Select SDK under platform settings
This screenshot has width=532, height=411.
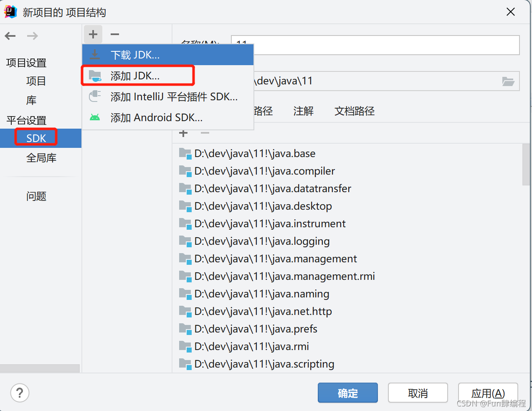tap(41, 138)
